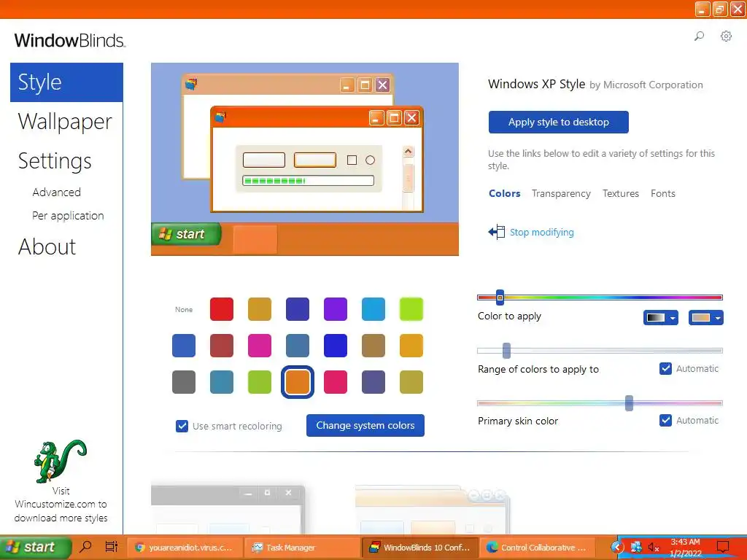Click the Color to apply hue slider
Viewport: 747px width, 560px height.
(600, 297)
